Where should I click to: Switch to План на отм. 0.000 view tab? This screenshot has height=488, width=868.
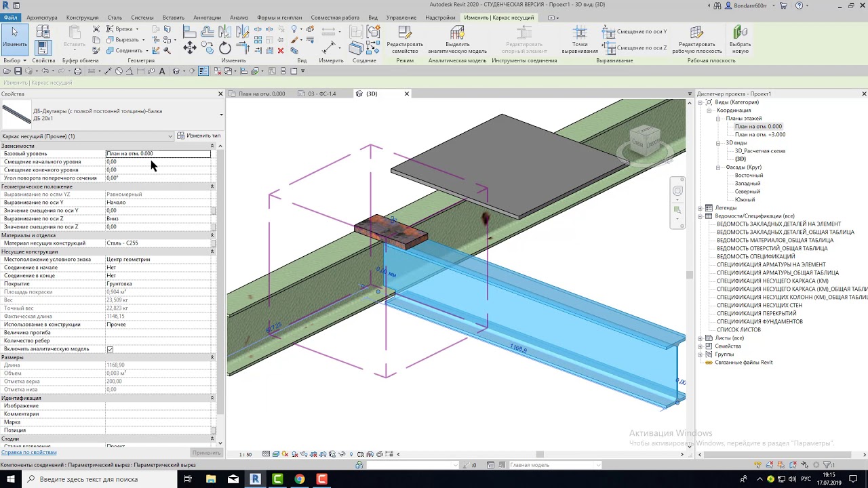click(260, 94)
